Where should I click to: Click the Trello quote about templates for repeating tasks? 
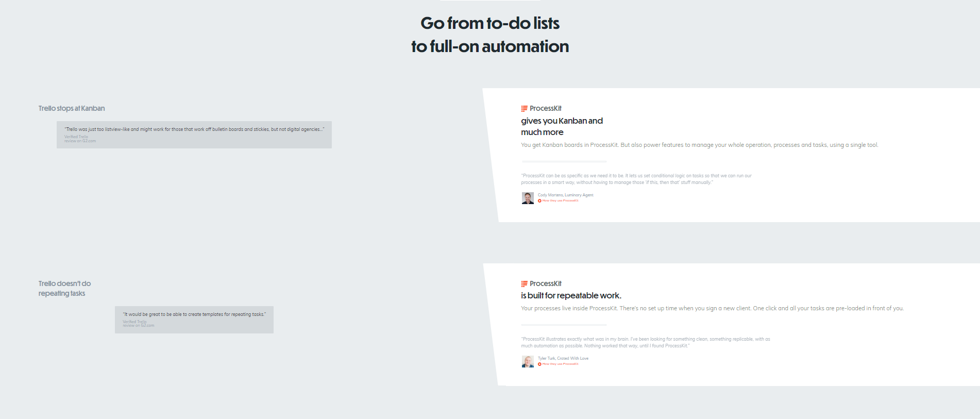click(194, 314)
